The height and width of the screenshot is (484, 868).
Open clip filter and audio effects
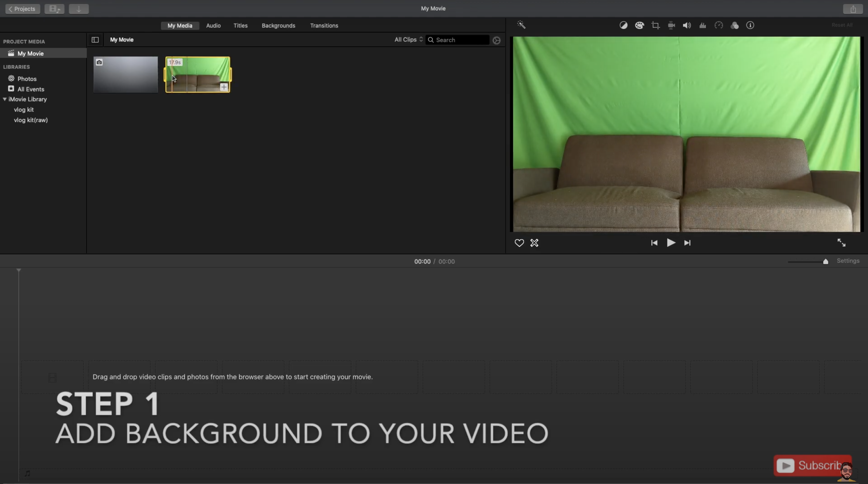(x=735, y=25)
